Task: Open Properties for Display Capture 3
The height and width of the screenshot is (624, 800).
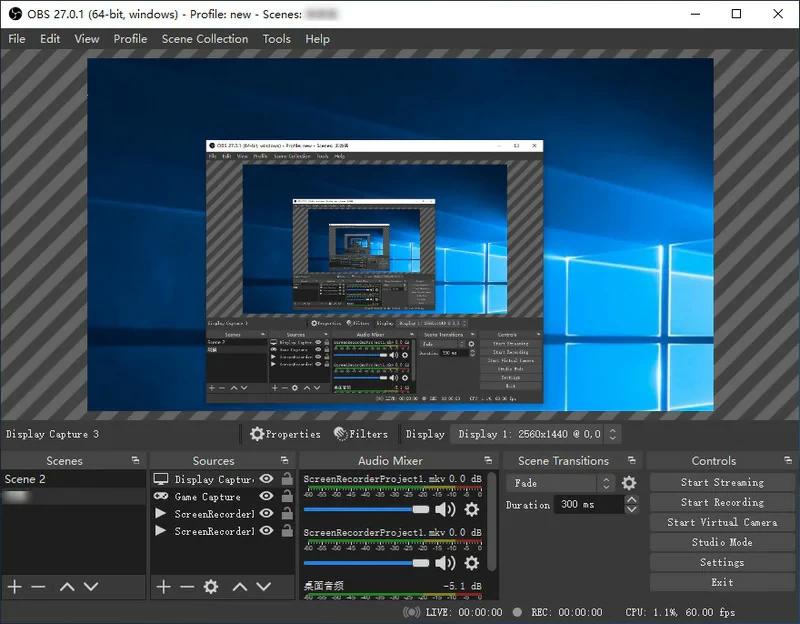Action: [287, 434]
